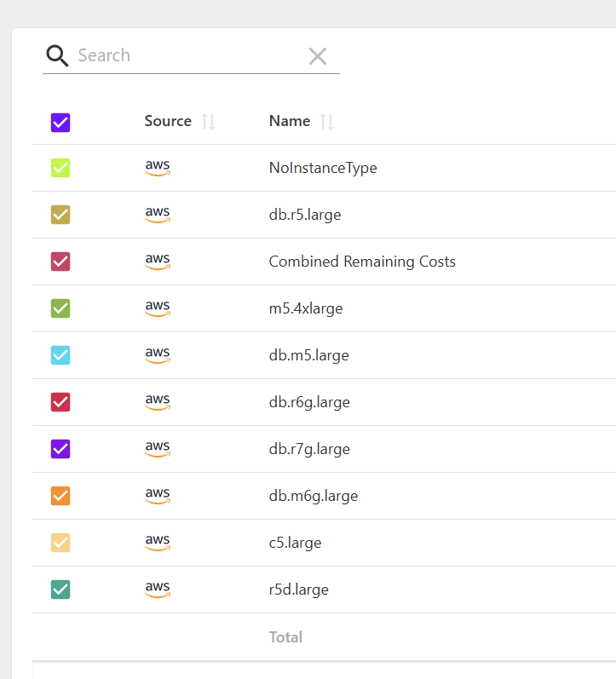Toggle the cyan db.m5.large checkbox
This screenshot has height=679, width=616.
pyautogui.click(x=60, y=355)
